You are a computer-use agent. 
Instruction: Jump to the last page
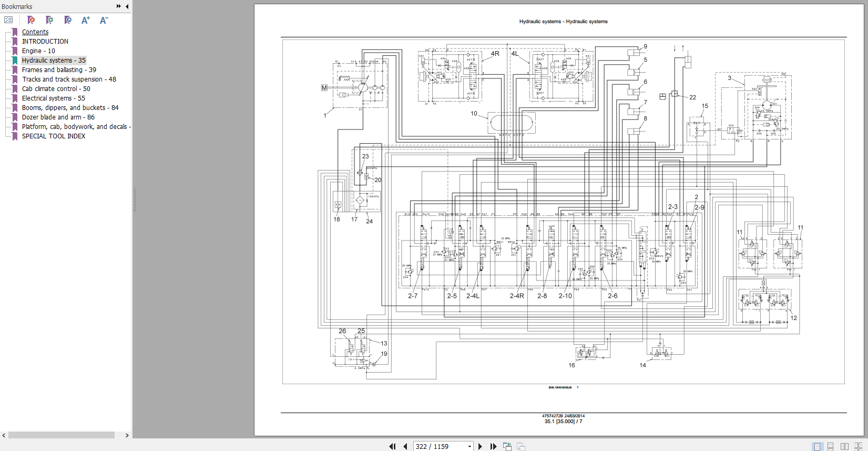point(493,446)
